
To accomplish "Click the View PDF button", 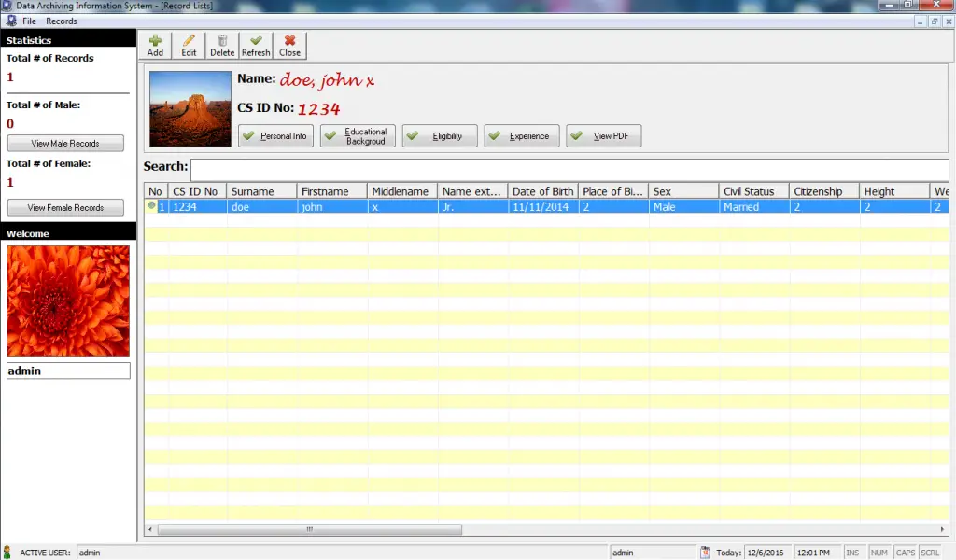I will 603,135.
